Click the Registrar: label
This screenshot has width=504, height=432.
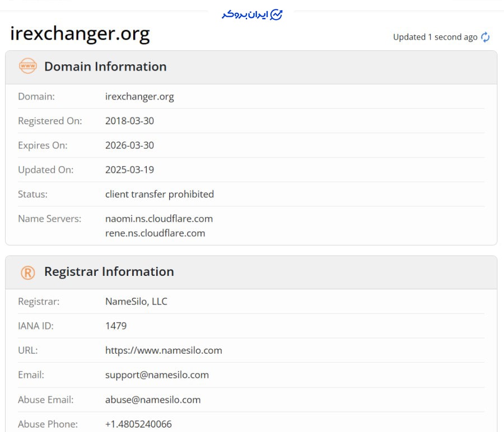click(39, 302)
